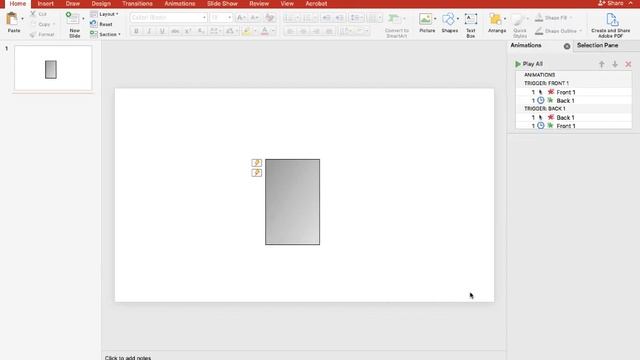640x360 pixels.
Task: Toggle Underline formatting
Action: (x=162, y=31)
